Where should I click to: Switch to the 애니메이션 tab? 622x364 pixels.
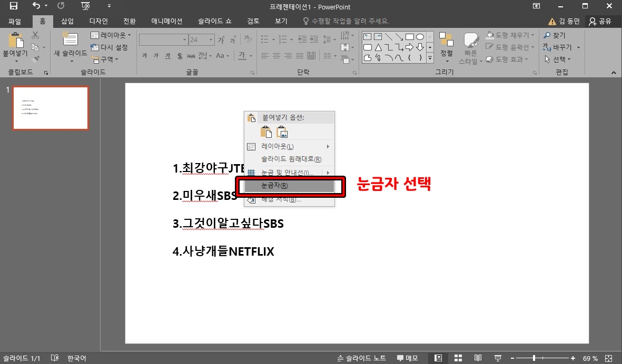click(167, 22)
